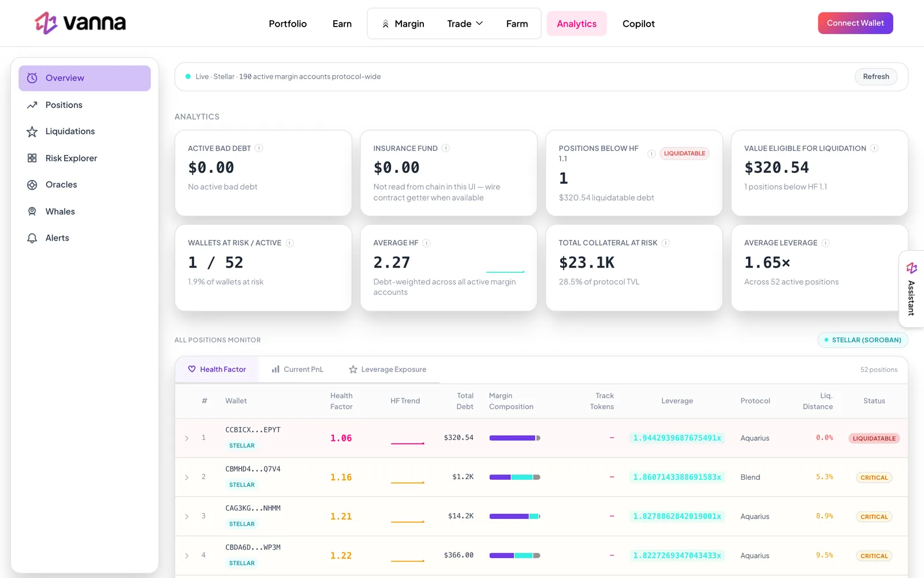This screenshot has height=578, width=924.
Task: Open the Portfolio page
Action: 288,24
